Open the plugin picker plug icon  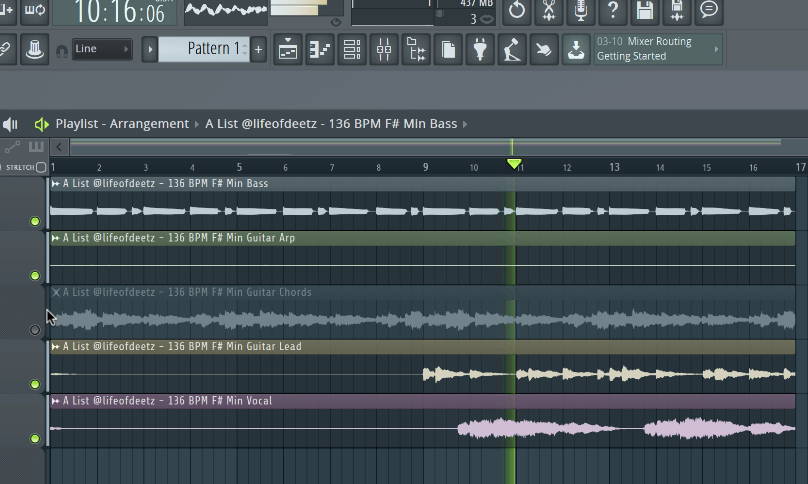tap(480, 50)
